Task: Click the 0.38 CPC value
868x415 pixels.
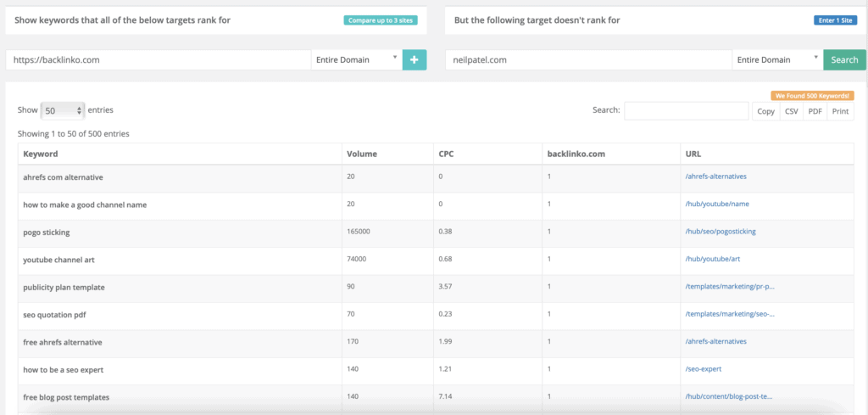Action: (x=445, y=232)
